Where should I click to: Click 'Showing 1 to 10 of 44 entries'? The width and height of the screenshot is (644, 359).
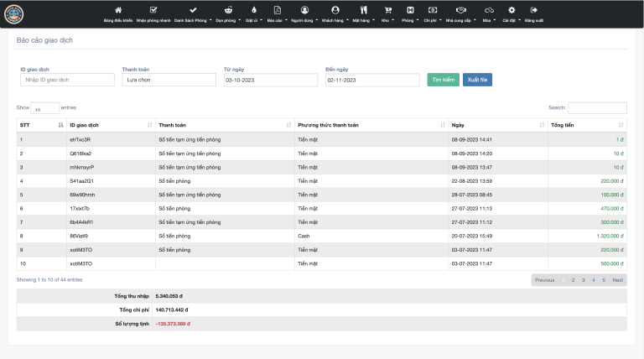(49, 279)
